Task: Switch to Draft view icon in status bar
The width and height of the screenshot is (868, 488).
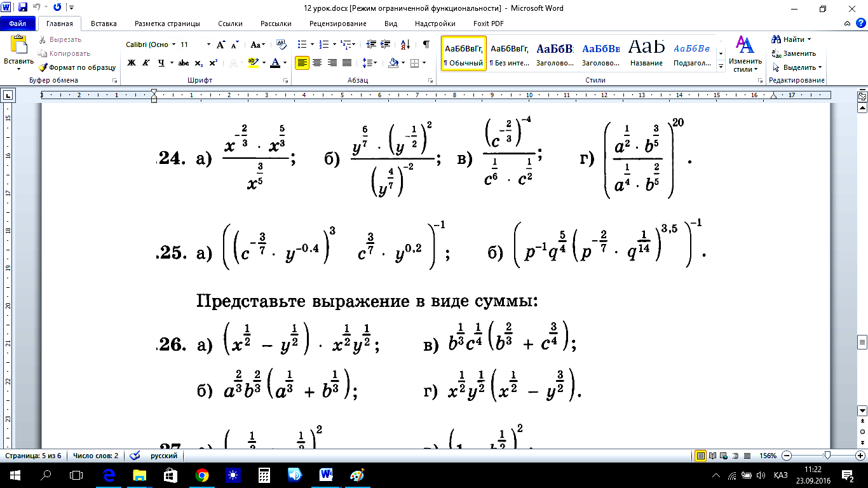Action: (x=747, y=456)
